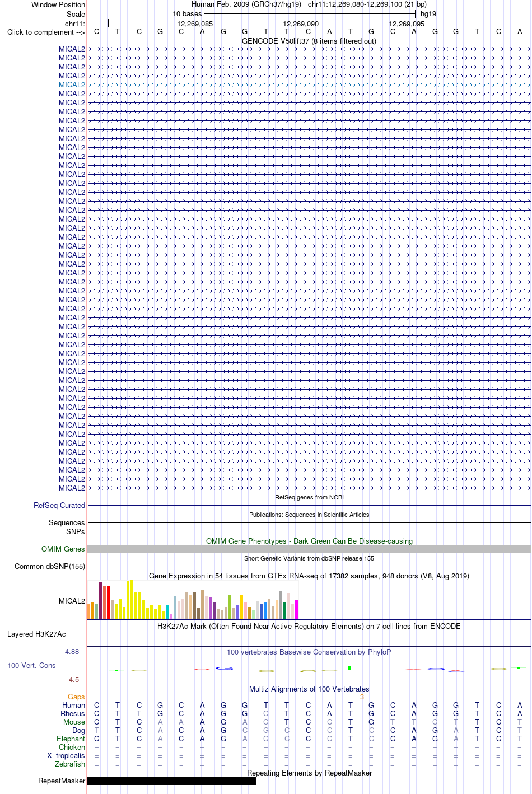The image size is (532, 794).
Task: Click the 'Scale' track label
Action: point(76,14)
